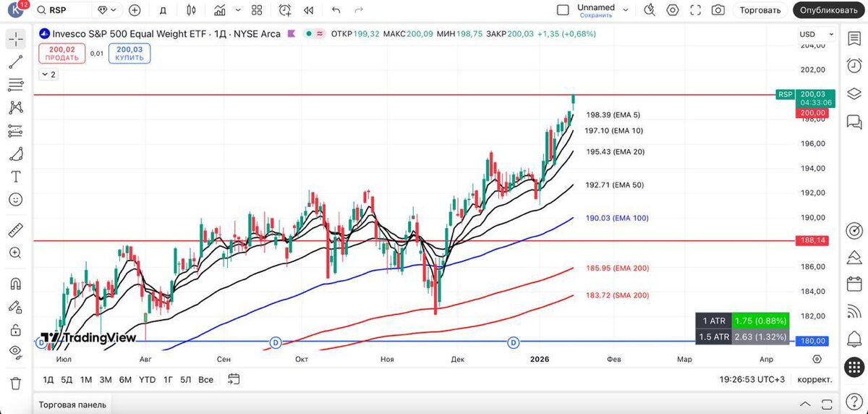Click the Опубликовать button
The image size is (868, 414).
829,10
